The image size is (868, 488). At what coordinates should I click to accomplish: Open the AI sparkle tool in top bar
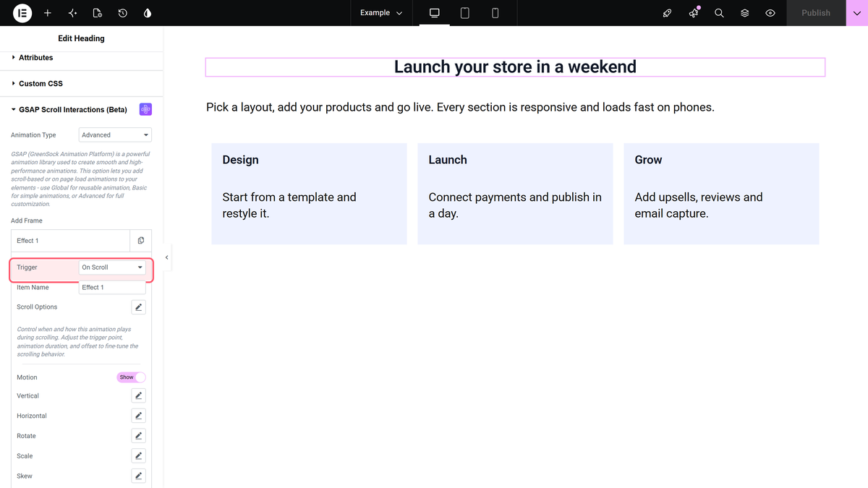pos(72,13)
